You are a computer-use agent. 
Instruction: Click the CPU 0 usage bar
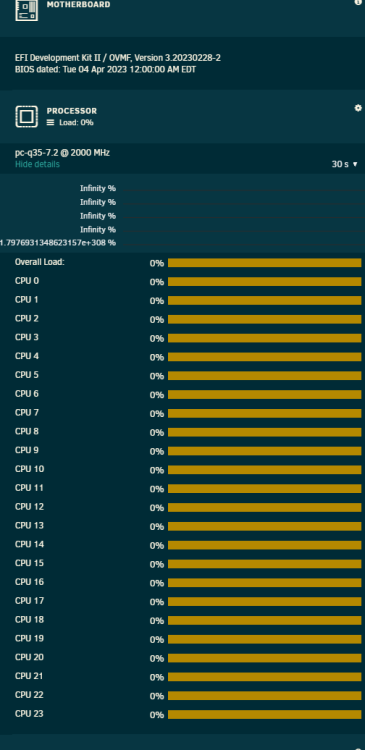click(265, 281)
